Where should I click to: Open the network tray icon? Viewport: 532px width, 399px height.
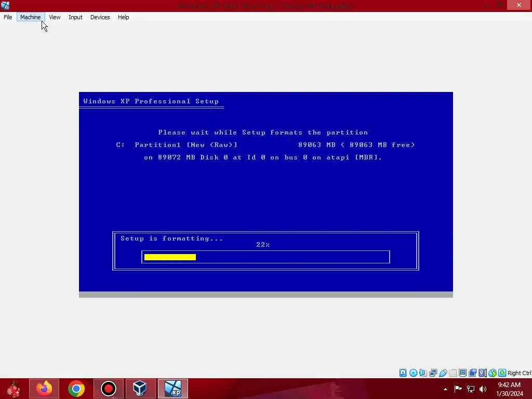(x=471, y=389)
